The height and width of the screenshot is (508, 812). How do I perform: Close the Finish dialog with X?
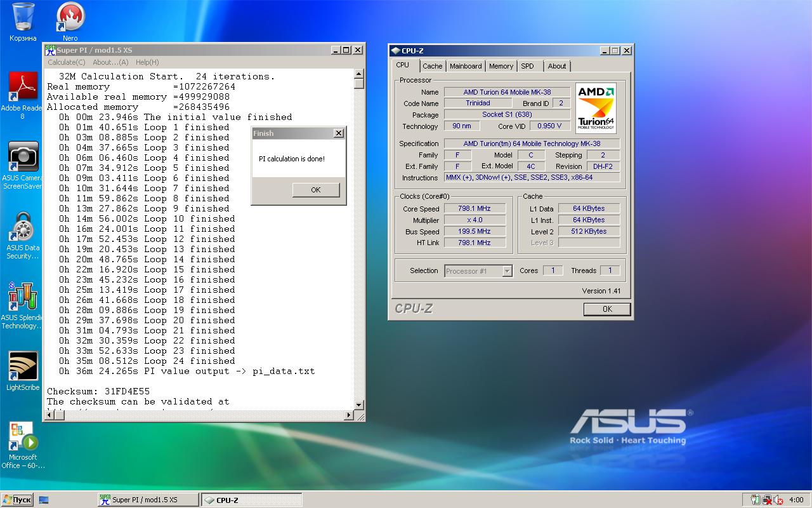(x=339, y=133)
